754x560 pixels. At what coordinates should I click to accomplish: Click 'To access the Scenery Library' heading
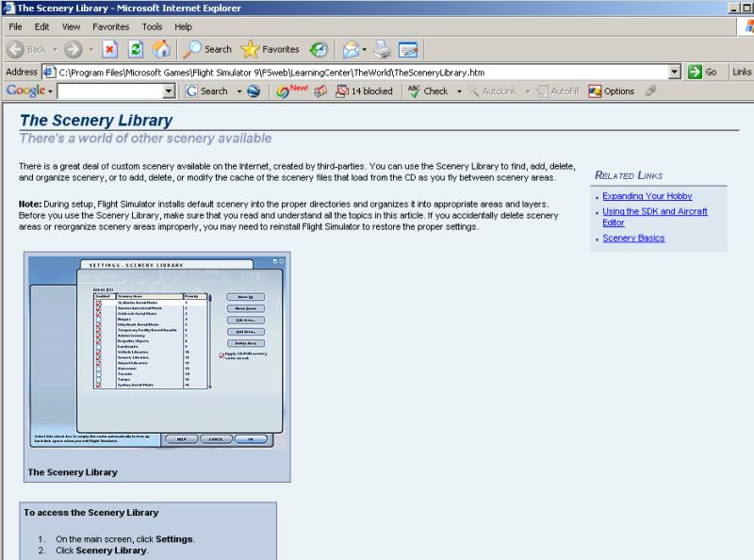point(90,512)
